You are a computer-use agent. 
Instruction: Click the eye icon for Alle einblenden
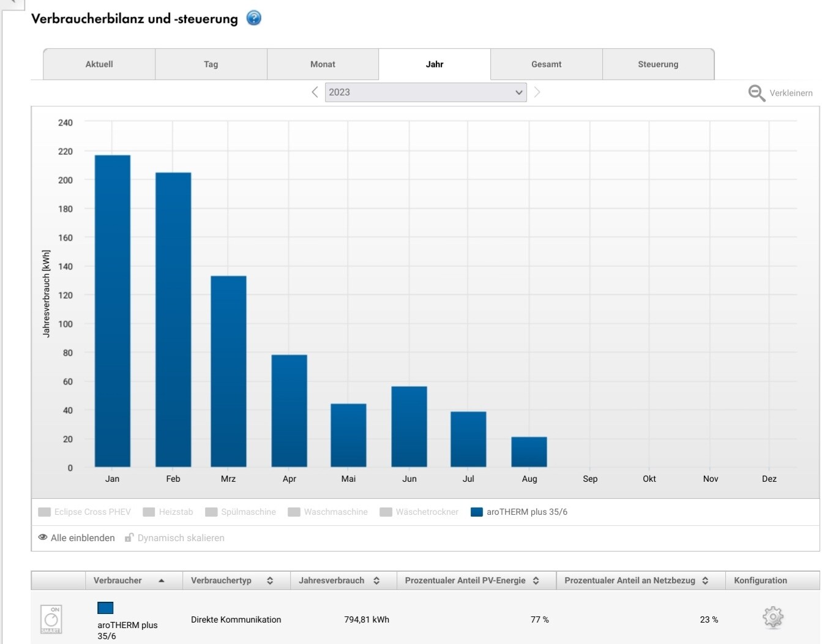pyautogui.click(x=43, y=537)
